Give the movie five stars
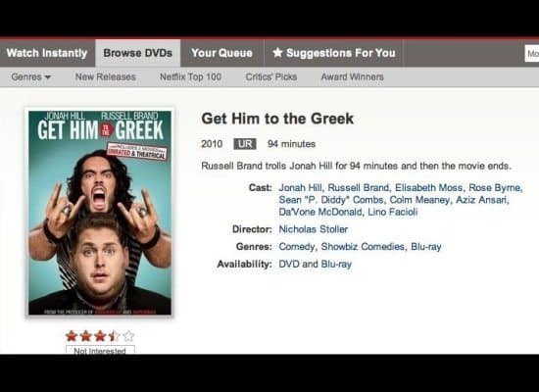 128,335
